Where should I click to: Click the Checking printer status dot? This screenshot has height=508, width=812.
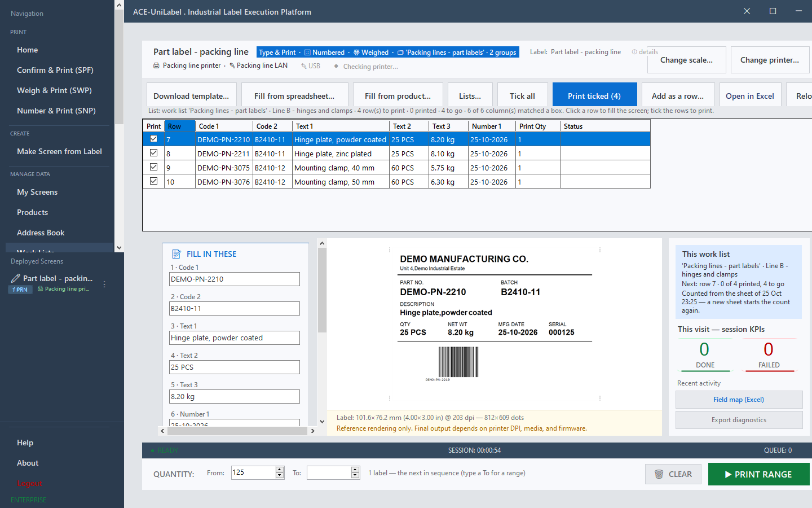(336, 66)
